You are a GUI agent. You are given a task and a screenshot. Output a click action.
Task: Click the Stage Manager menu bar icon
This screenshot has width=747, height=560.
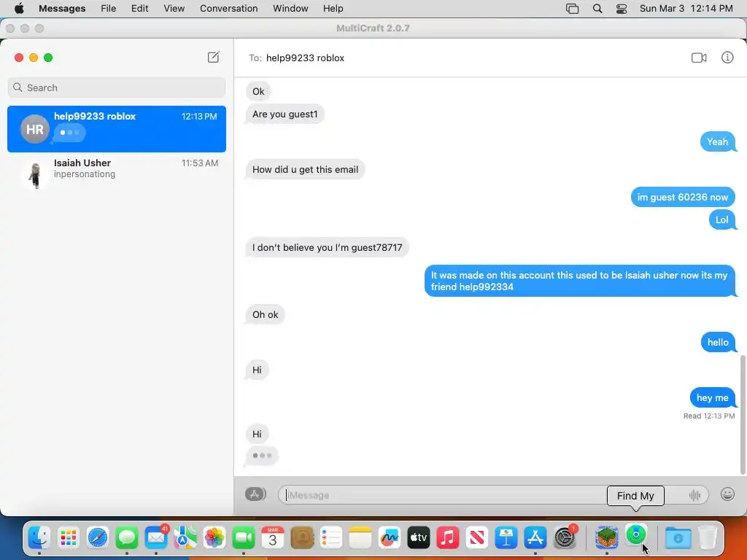coord(572,9)
